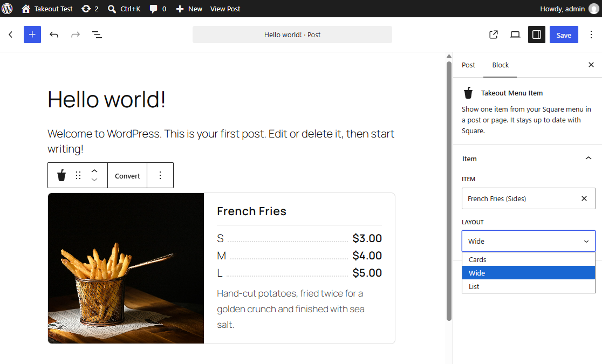Save the post
This screenshot has height=364, width=602.
tap(564, 35)
